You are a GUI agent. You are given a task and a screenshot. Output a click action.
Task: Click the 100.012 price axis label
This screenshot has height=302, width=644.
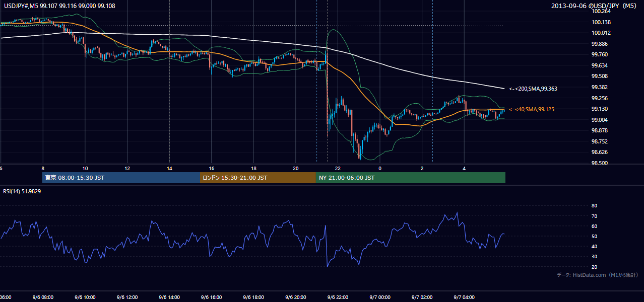pos(601,33)
